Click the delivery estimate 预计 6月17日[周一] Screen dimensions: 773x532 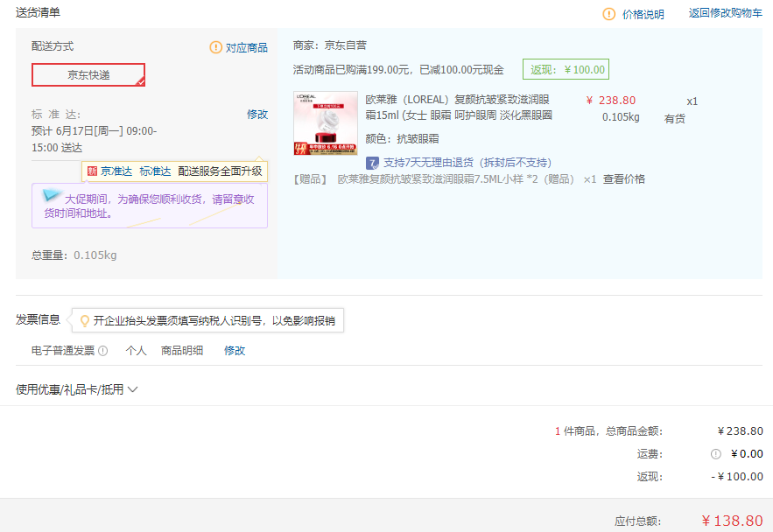click(95, 139)
